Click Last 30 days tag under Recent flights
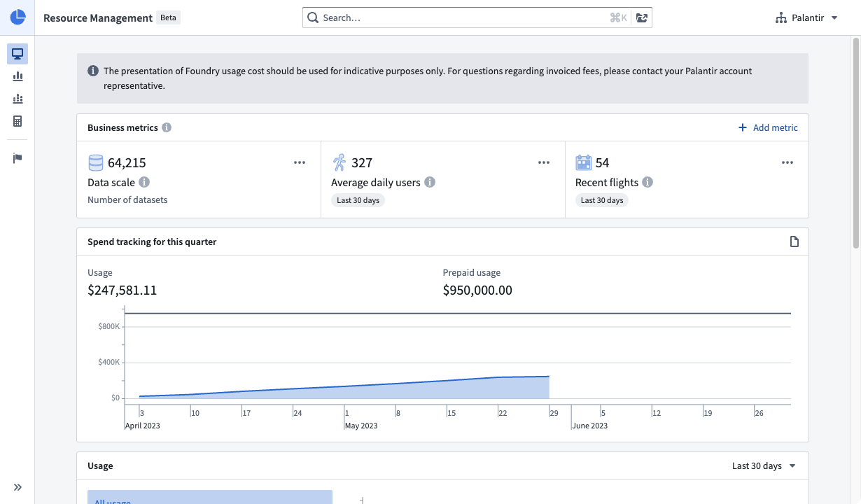This screenshot has width=861, height=504. coord(602,200)
